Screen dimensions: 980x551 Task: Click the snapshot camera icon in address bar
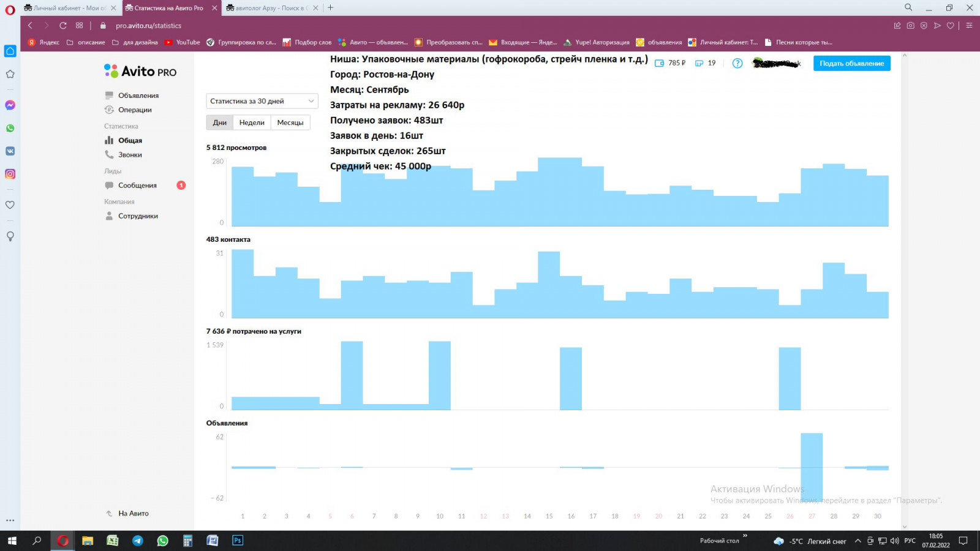click(x=911, y=26)
